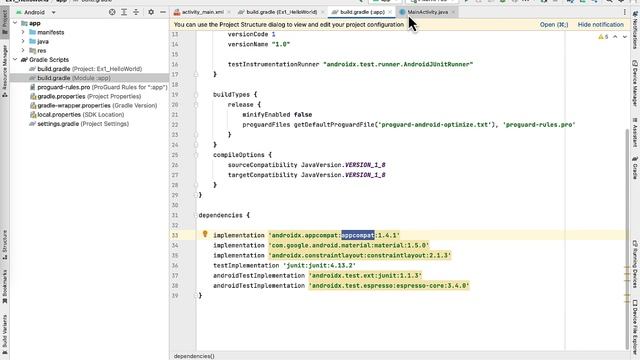
Task: Open the Notifications tool window
Action: click(635, 30)
